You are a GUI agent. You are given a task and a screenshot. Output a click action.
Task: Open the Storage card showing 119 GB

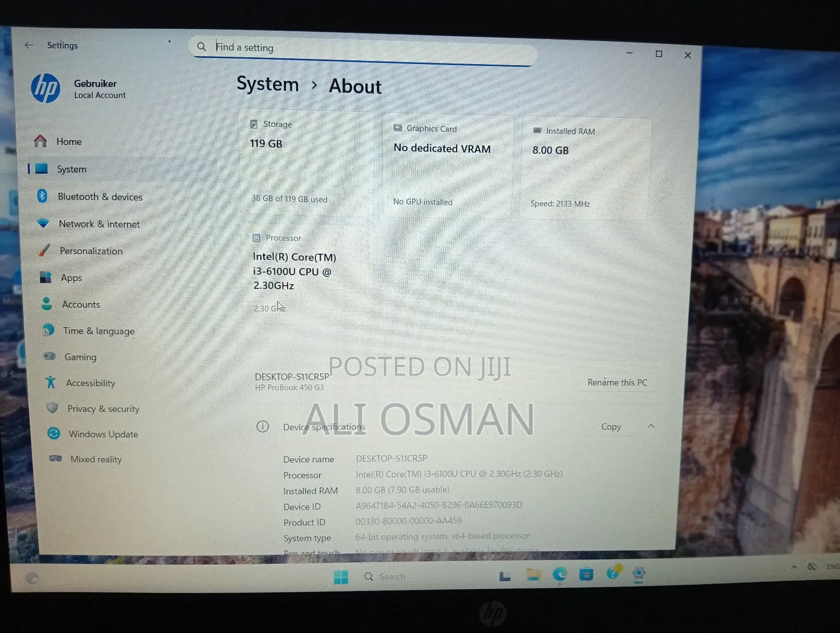[307, 163]
